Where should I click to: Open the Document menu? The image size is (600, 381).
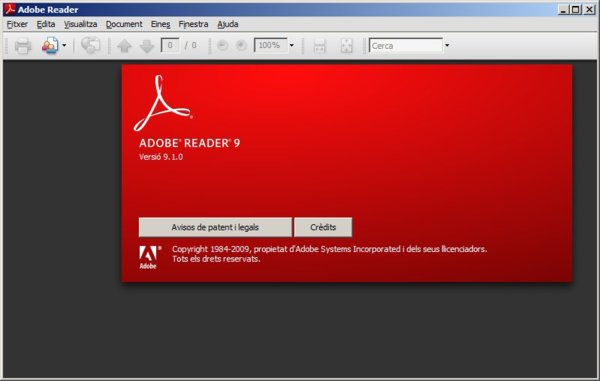tap(124, 24)
